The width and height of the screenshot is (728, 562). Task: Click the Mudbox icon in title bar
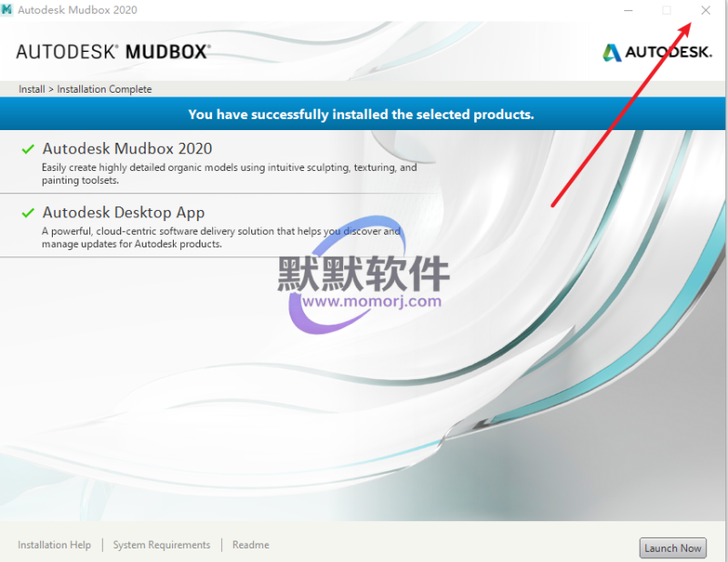(x=7, y=9)
